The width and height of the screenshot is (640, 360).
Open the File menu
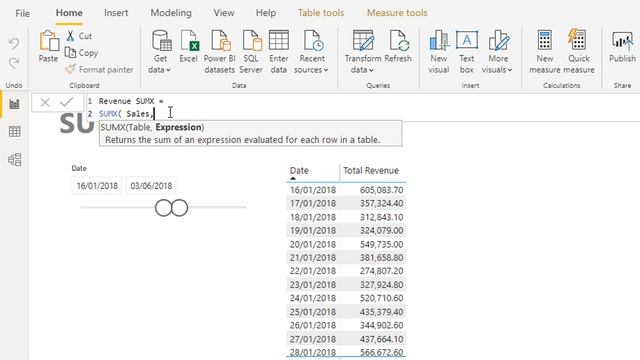click(x=22, y=13)
